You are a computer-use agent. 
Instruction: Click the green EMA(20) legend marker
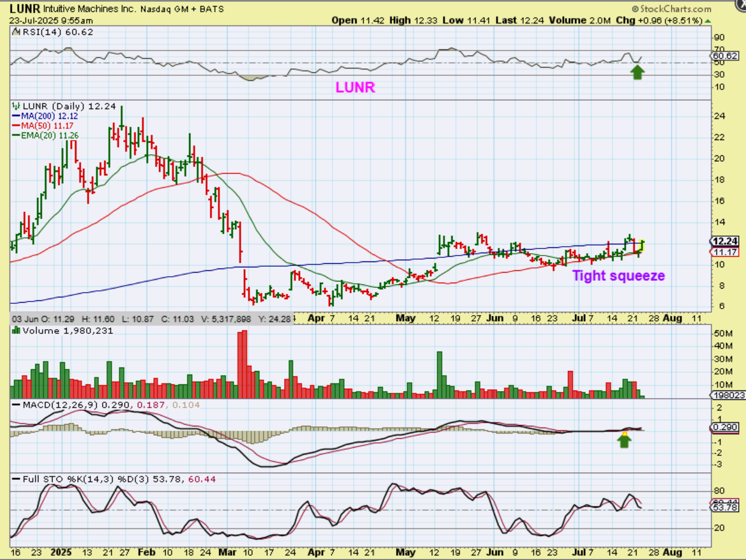[15, 135]
